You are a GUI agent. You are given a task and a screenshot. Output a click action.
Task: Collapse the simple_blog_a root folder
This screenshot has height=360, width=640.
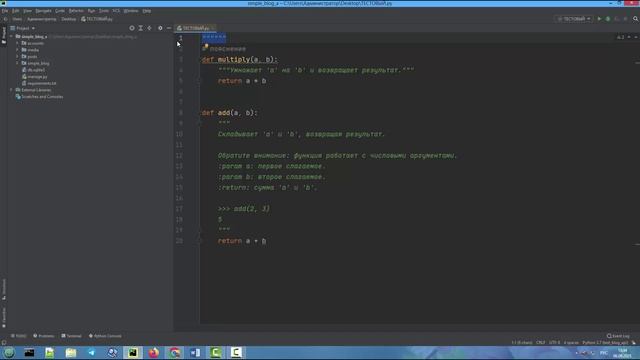tap(11, 36)
